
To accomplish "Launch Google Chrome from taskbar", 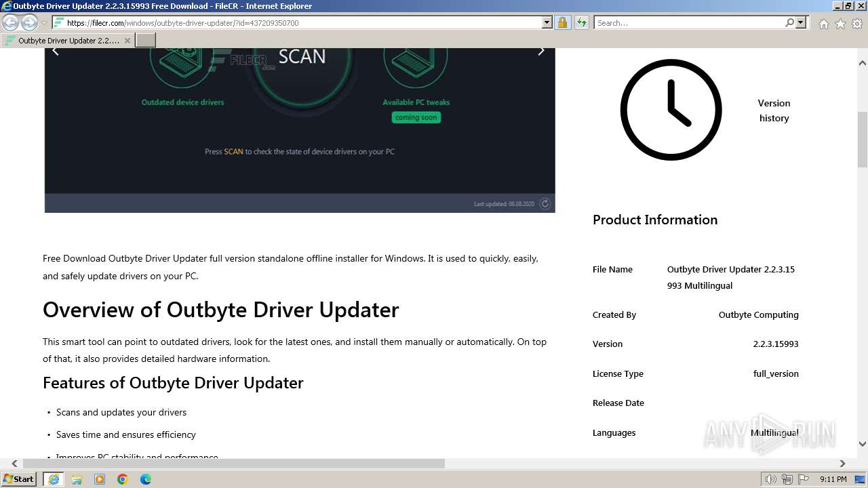I will coord(123,479).
